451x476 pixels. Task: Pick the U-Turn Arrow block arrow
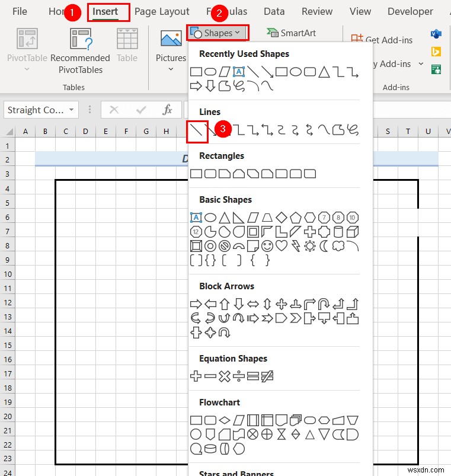[324, 304]
